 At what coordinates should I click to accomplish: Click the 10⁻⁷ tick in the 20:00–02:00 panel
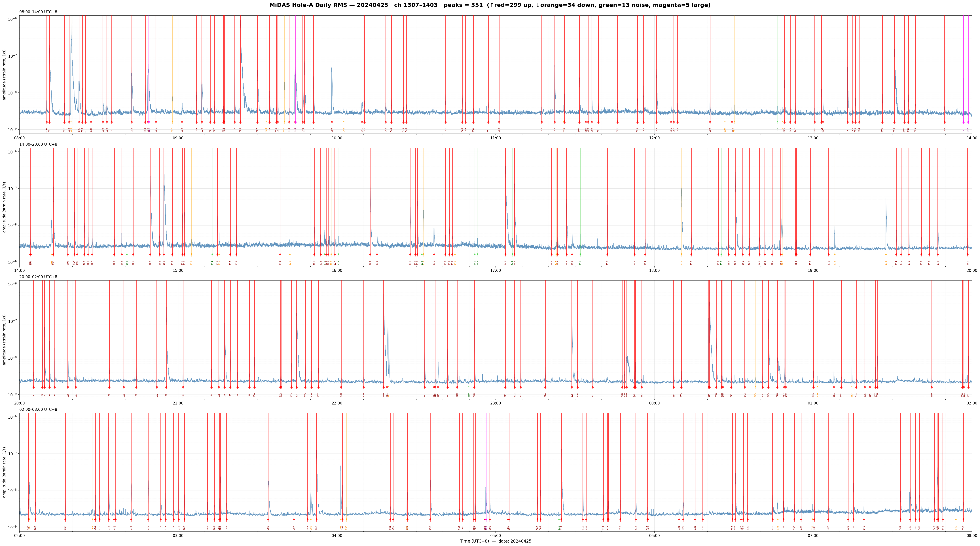click(12, 321)
